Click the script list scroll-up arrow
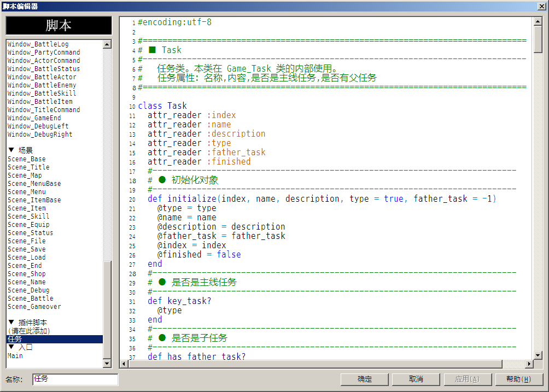 click(107, 44)
